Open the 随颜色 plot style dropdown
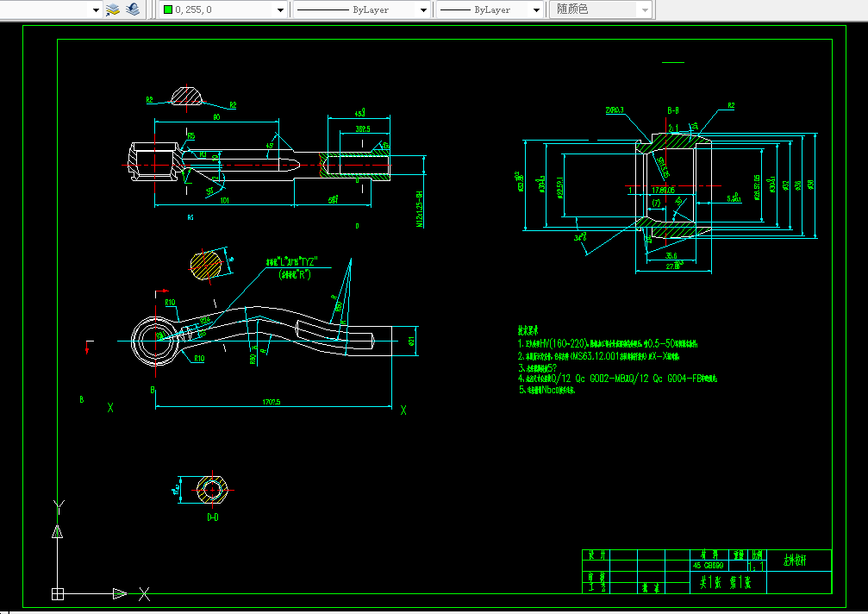 click(x=644, y=9)
